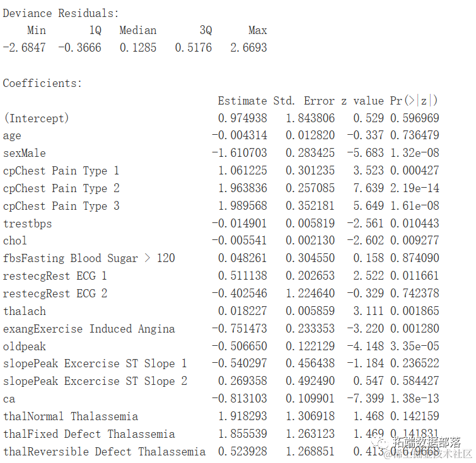
Task: Select "exangExercise Induced Angina" label
Action: click(x=89, y=329)
